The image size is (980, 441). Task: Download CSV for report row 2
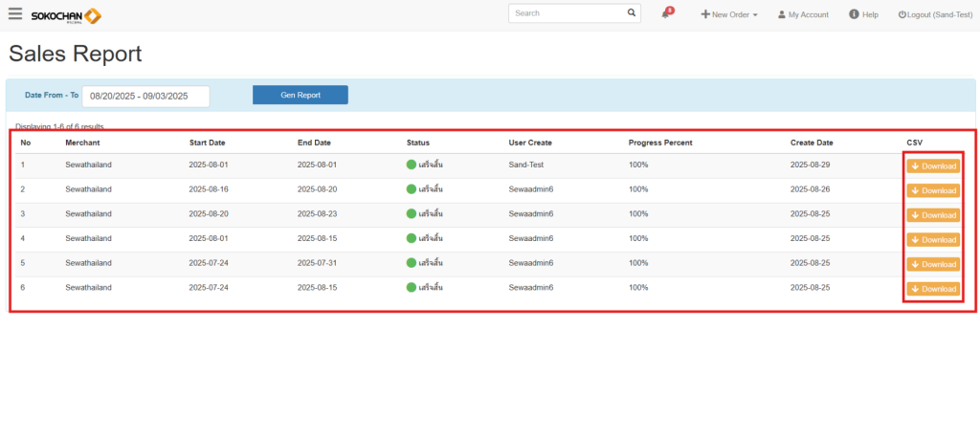(933, 190)
